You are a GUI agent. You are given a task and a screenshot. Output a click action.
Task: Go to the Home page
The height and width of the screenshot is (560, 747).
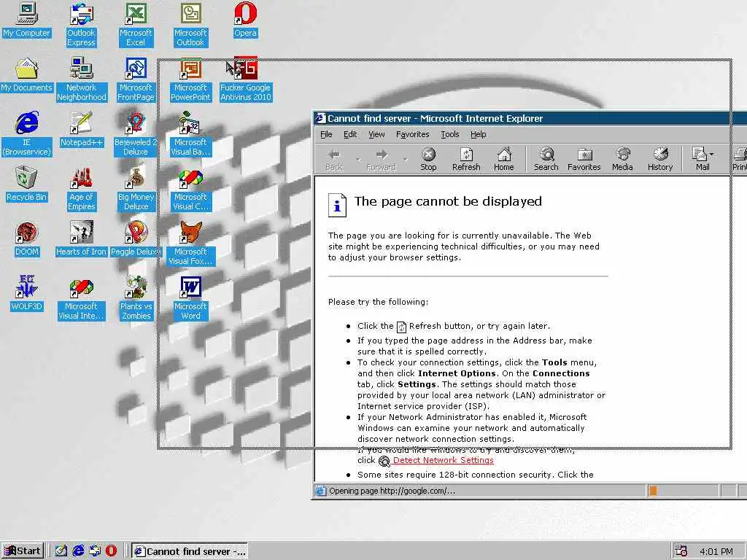point(503,160)
